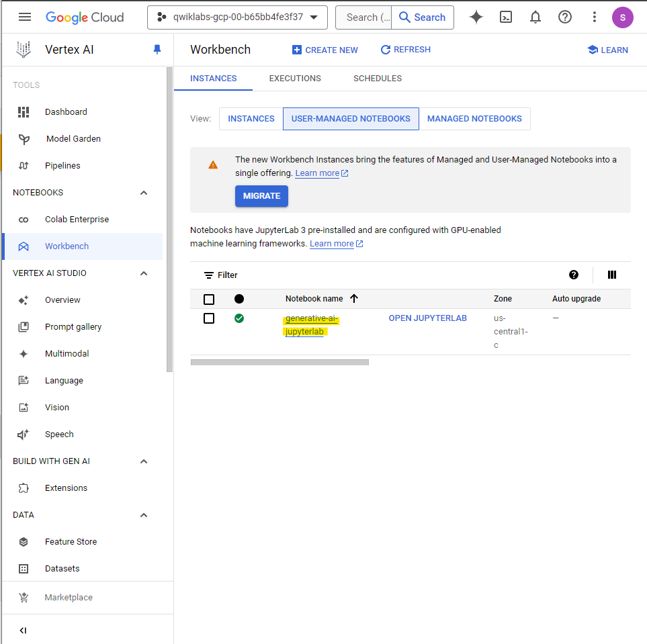Click the Speech icon in sidebar
The width and height of the screenshot is (647, 644).
coord(23,434)
